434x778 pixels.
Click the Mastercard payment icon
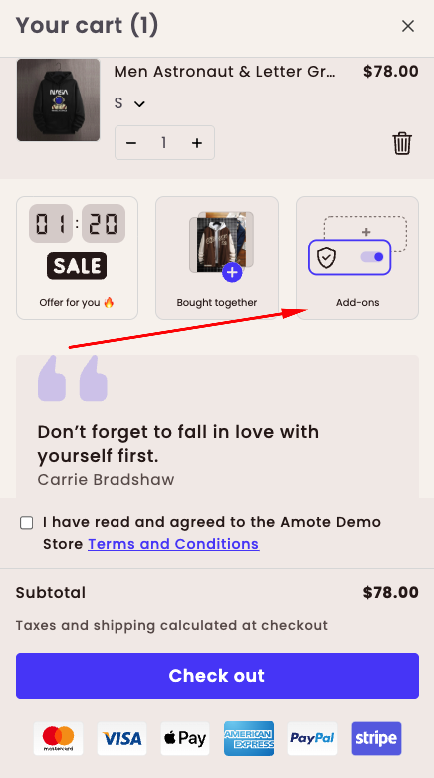(59, 738)
